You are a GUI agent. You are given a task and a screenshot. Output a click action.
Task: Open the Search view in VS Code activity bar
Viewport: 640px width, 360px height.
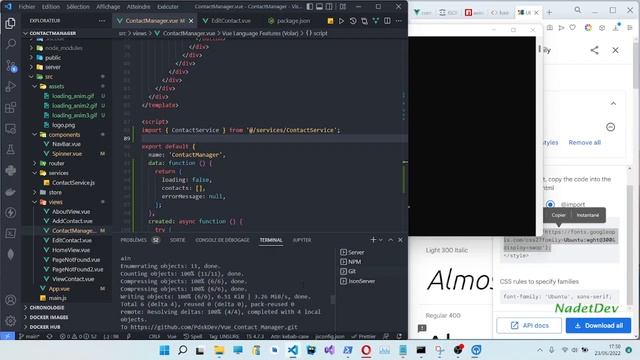click(11, 44)
